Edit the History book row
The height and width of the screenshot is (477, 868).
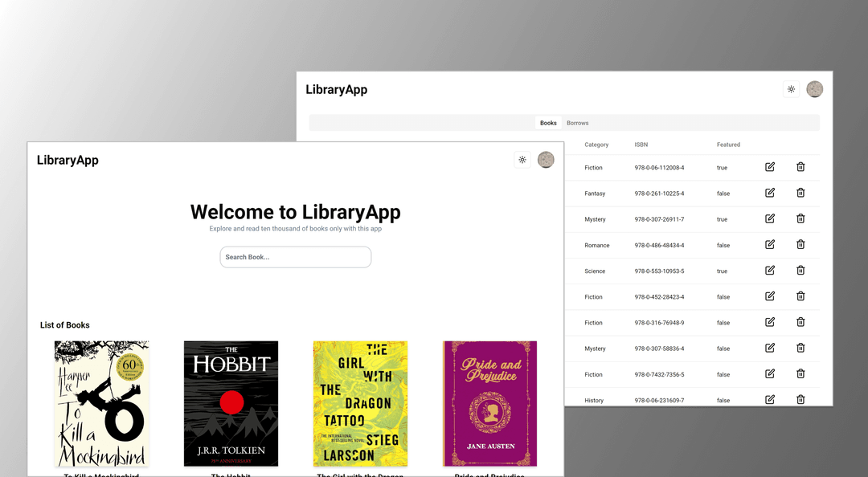[769, 400]
